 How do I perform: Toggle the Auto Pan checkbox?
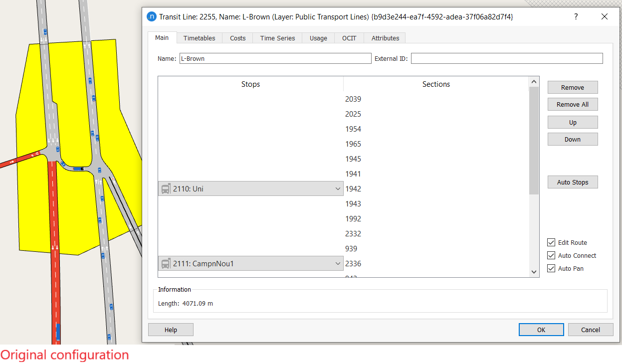coord(551,269)
